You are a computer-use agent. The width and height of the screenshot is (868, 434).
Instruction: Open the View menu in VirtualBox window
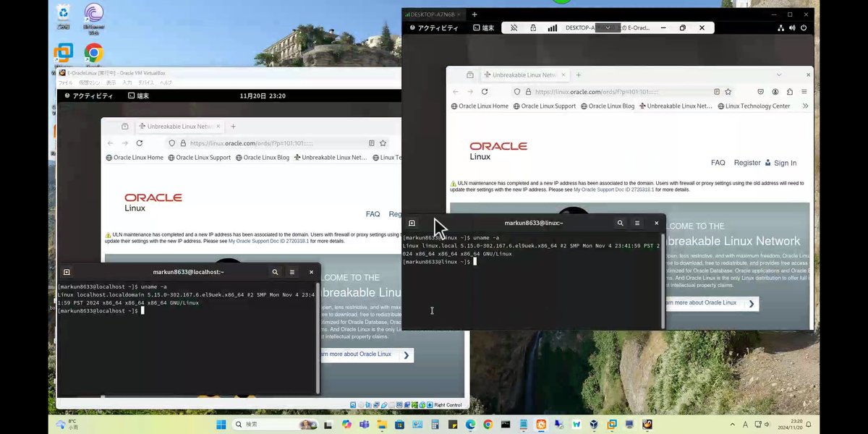(111, 83)
